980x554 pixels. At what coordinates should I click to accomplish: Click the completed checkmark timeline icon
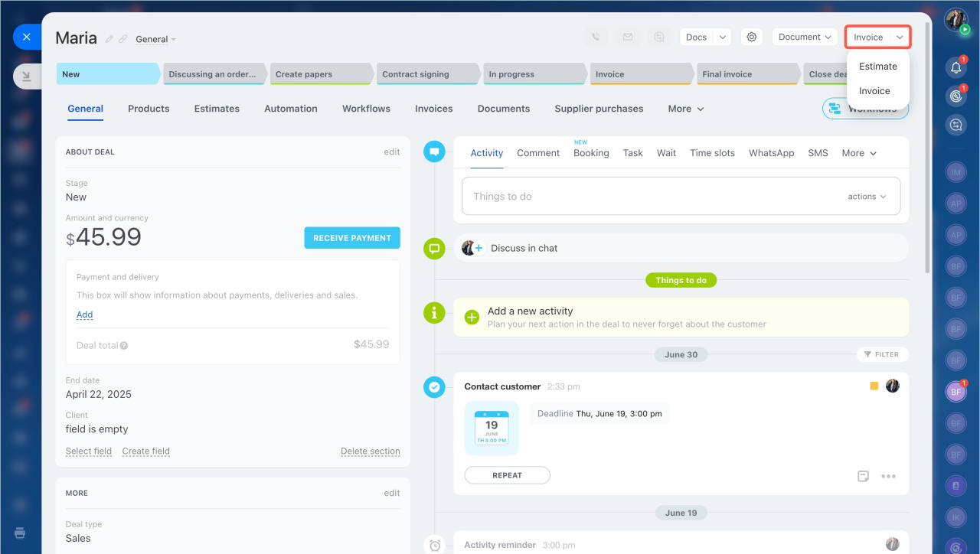click(x=434, y=387)
